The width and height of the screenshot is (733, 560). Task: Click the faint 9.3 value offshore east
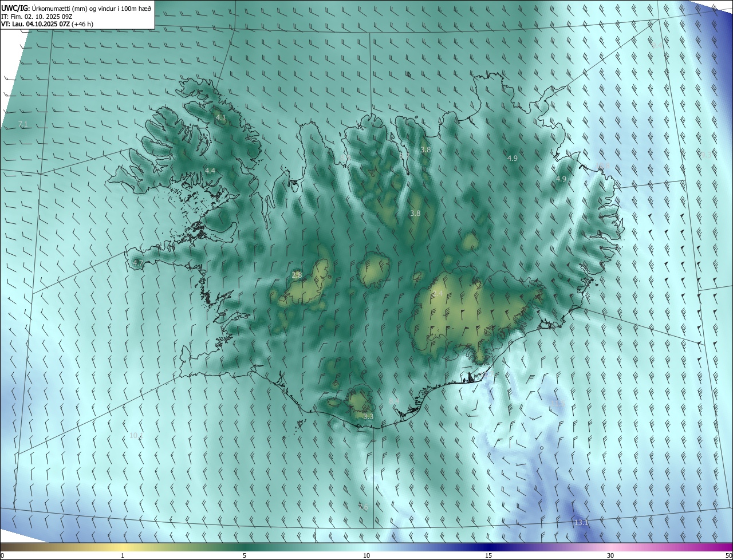click(706, 155)
